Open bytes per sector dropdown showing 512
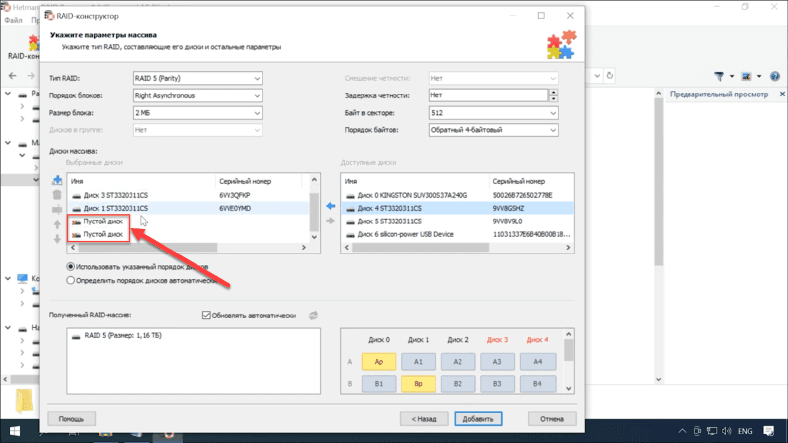 pos(494,113)
